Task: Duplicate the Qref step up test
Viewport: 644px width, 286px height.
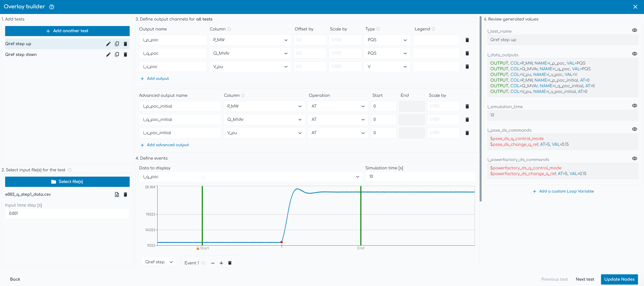Action: point(117,44)
